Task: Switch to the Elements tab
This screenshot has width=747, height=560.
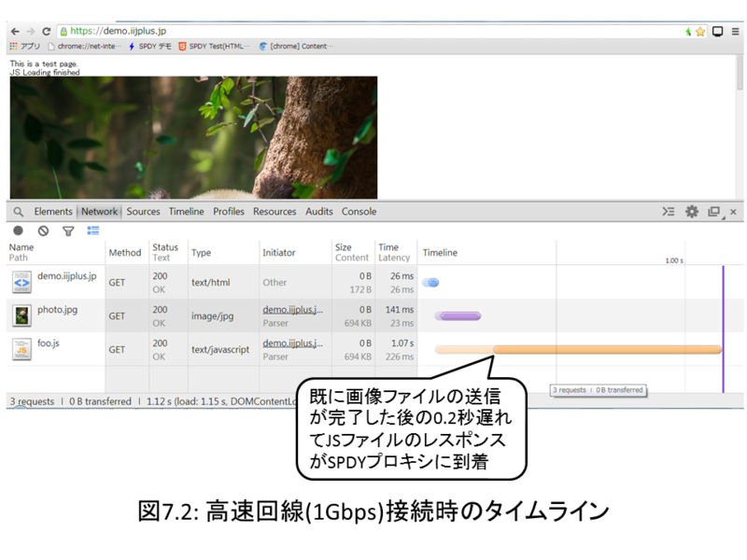Action: click(53, 212)
